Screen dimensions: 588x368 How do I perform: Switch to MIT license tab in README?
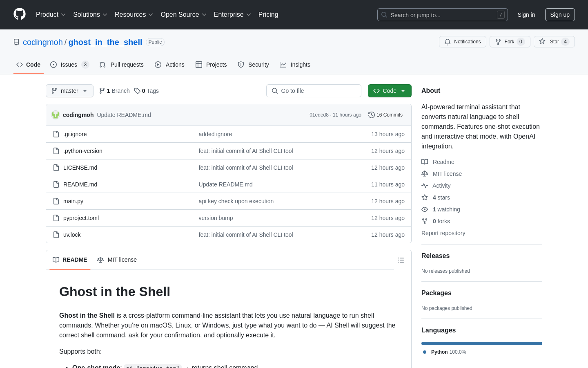tap(117, 260)
